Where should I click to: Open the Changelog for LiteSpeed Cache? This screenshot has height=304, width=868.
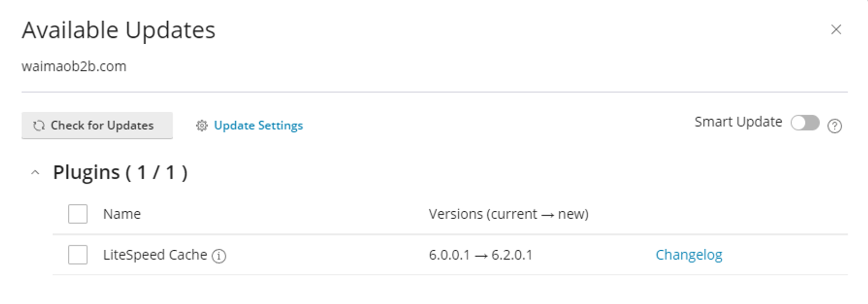click(x=689, y=254)
